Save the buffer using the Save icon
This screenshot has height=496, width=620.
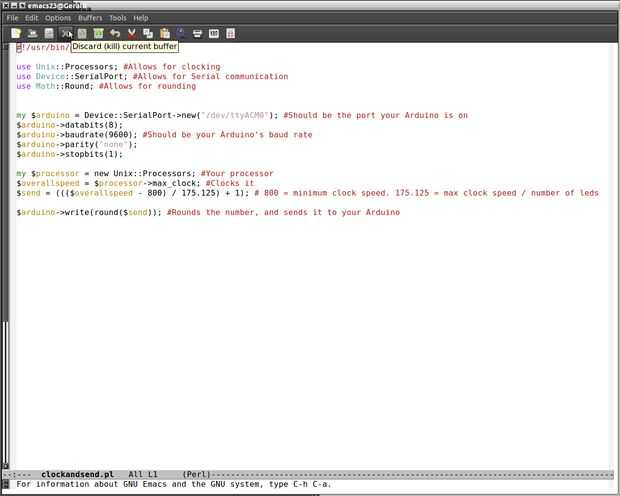coord(82,34)
